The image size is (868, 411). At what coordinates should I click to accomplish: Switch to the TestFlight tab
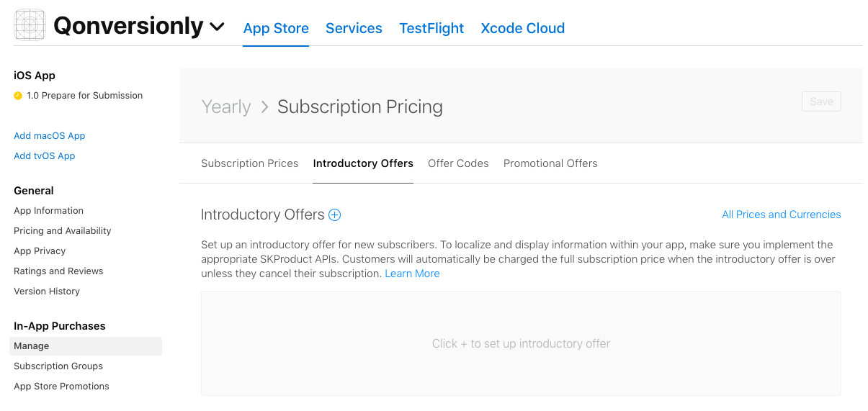[x=431, y=28]
